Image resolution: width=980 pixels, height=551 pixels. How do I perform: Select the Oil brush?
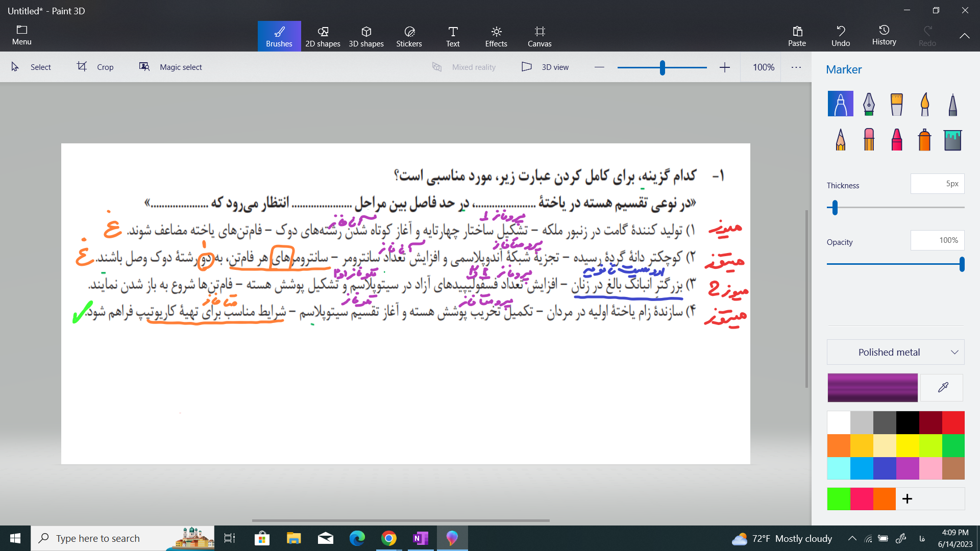click(x=896, y=104)
